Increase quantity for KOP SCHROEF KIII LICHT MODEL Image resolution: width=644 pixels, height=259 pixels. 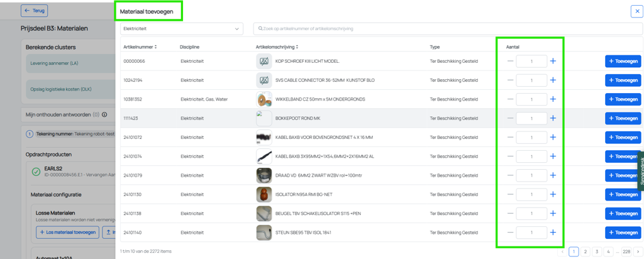point(553,61)
